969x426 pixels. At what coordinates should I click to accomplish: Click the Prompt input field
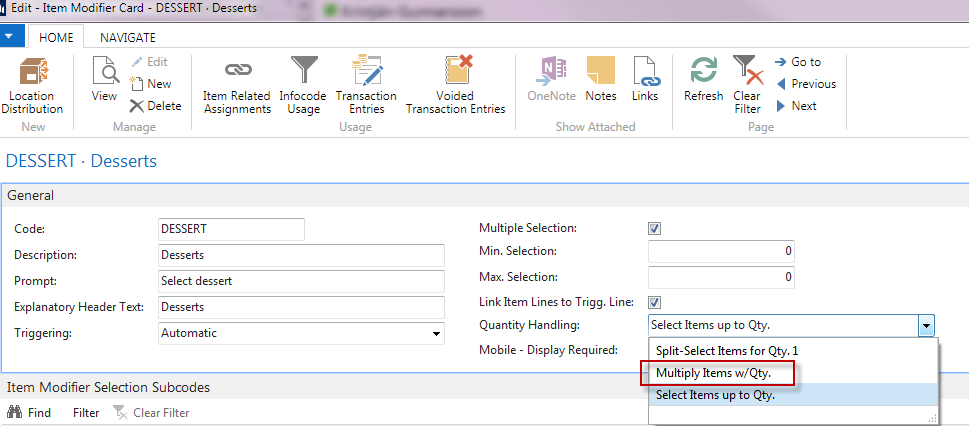[x=301, y=281]
